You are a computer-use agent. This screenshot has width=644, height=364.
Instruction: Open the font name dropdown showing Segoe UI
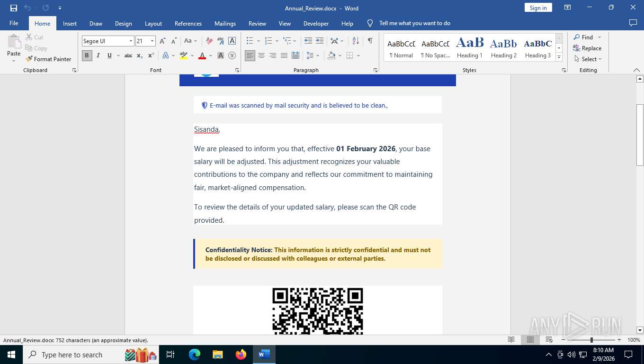131,41
